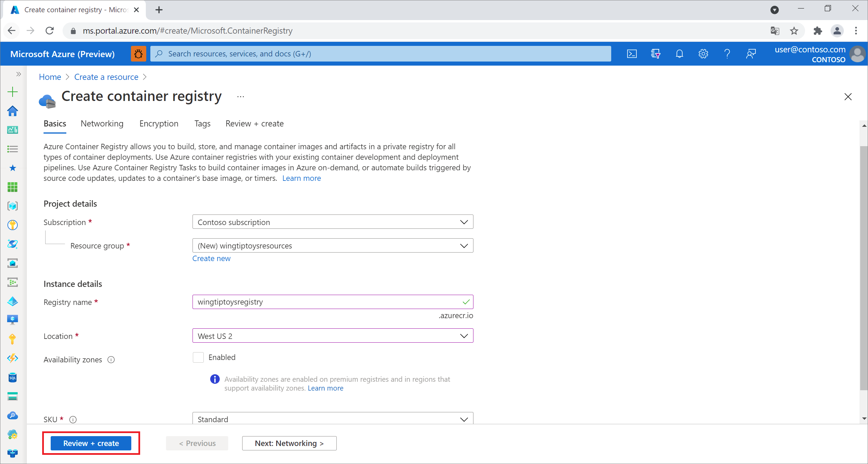Switch to the Networking tab

point(102,123)
